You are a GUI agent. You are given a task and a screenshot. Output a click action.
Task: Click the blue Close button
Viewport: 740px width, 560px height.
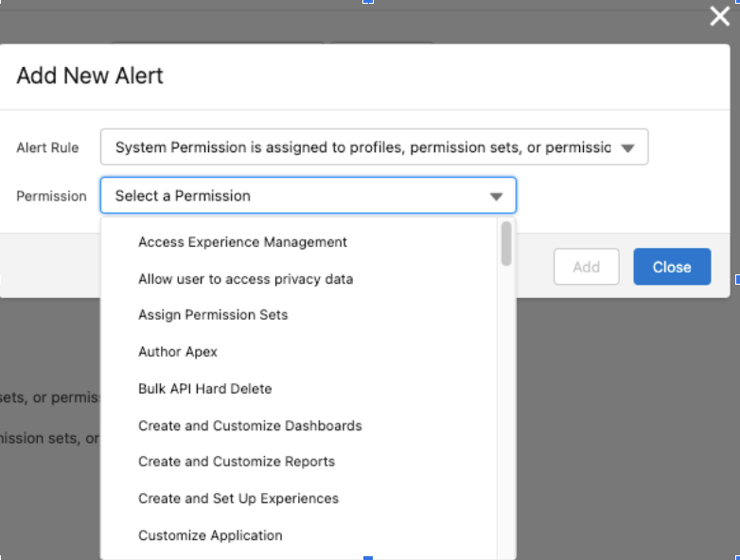pos(671,267)
